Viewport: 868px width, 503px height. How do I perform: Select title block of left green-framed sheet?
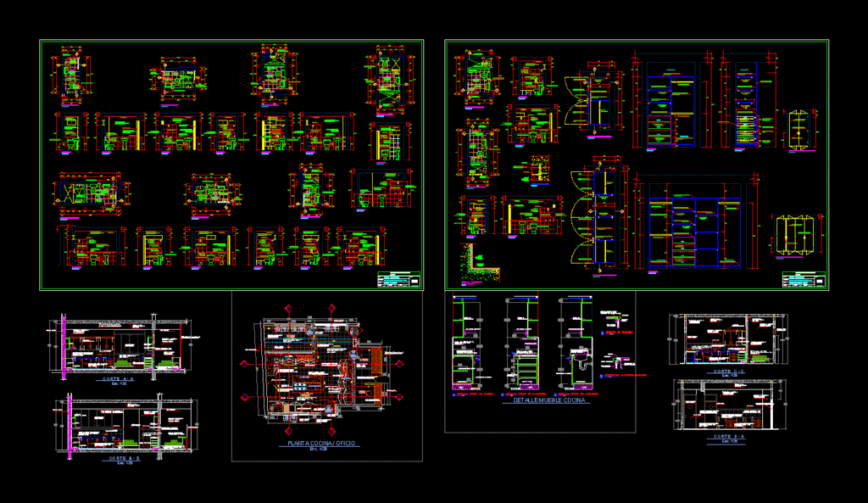[398, 280]
